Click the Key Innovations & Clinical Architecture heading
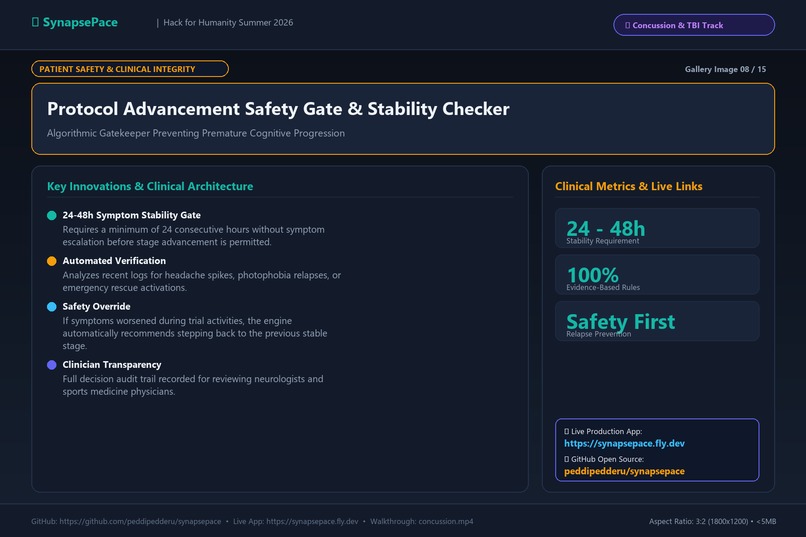 coord(150,186)
